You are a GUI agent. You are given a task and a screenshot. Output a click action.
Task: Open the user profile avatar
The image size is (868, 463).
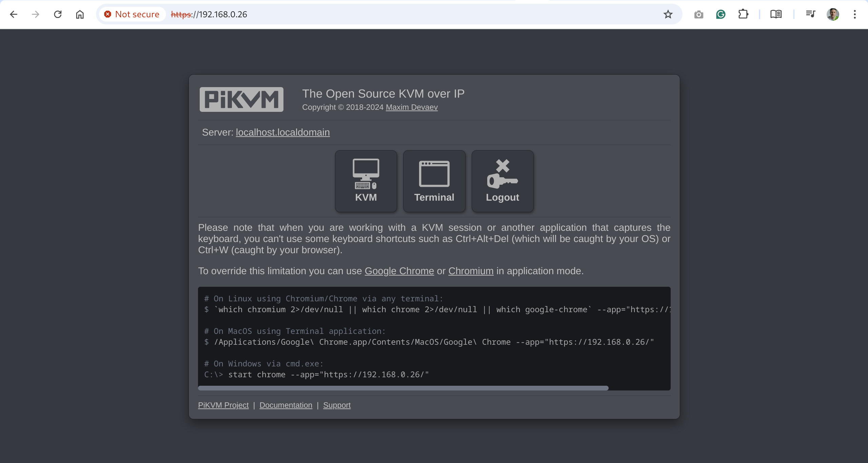point(833,14)
